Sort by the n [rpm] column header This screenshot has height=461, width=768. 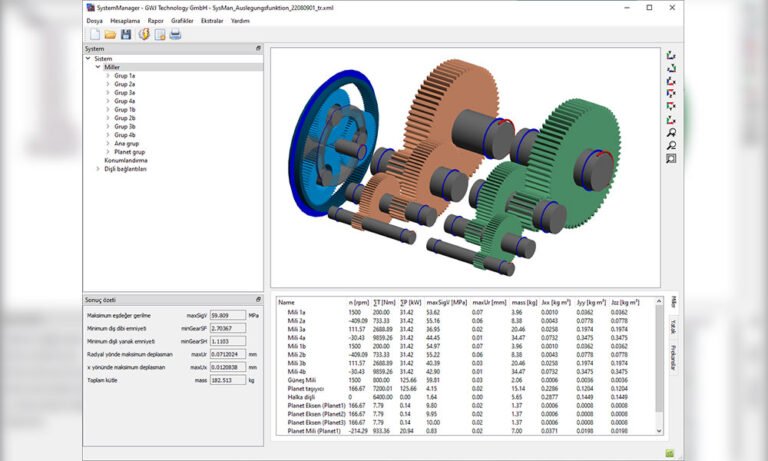point(359,302)
